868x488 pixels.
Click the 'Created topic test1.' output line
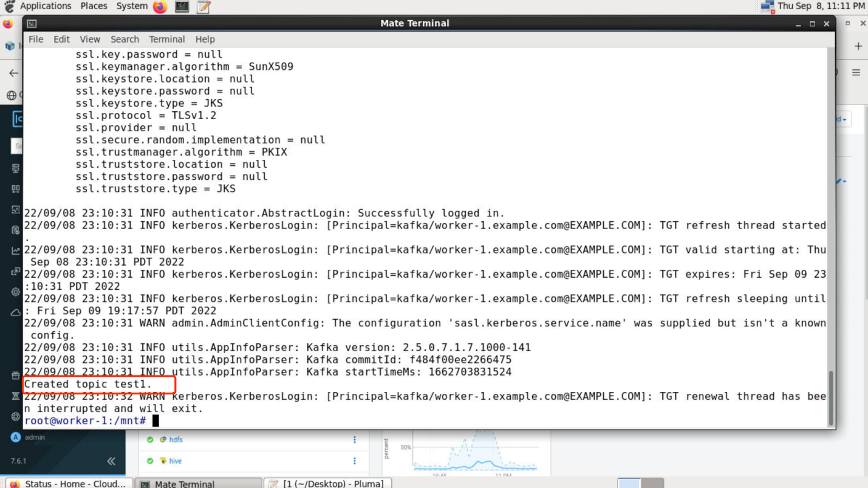(88, 384)
